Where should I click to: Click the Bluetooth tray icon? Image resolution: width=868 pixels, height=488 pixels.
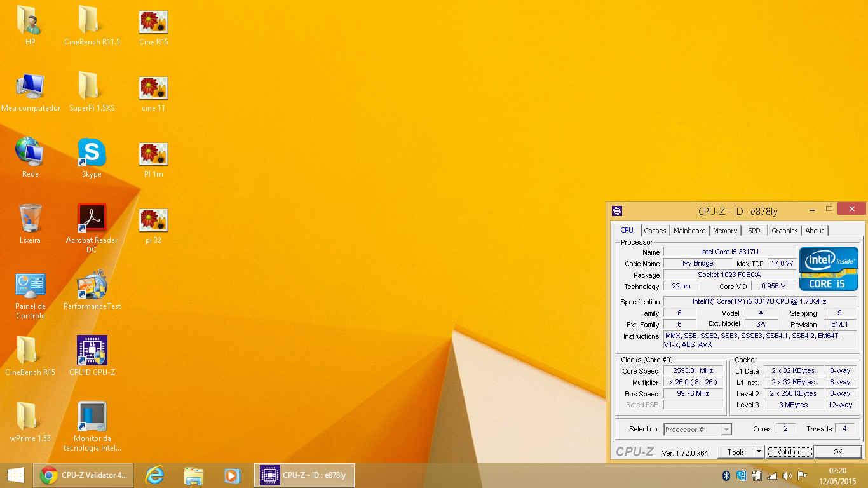tap(726, 476)
